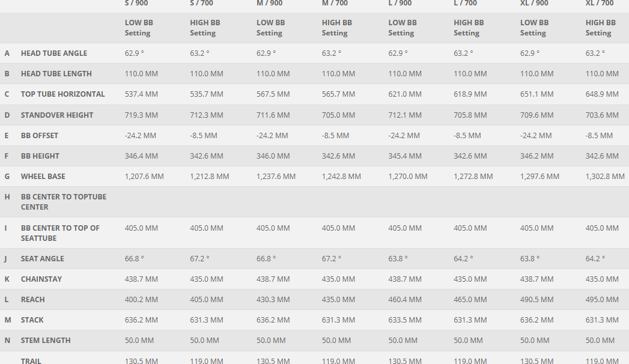The width and height of the screenshot is (629, 364).
Task: Select the 719.3 MM standover height value
Action: (141, 115)
